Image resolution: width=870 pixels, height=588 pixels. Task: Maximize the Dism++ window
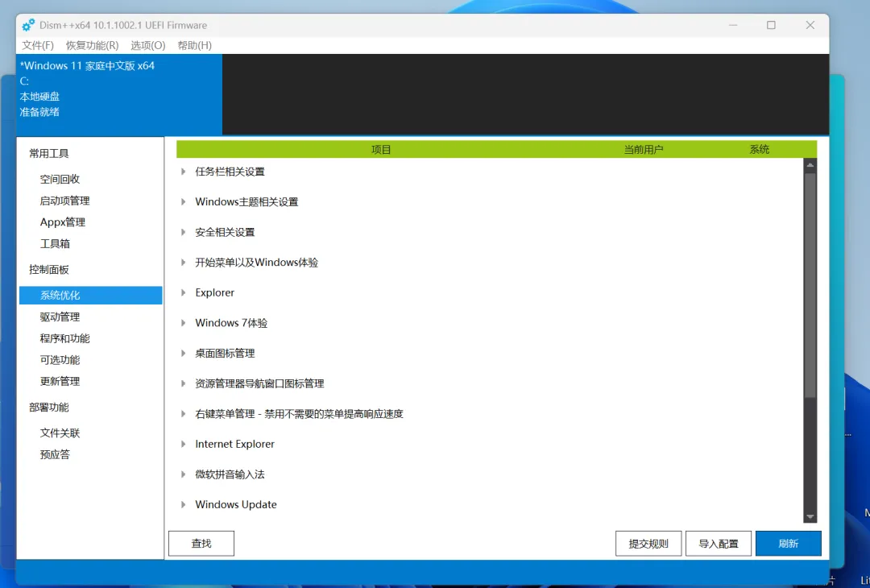point(771,25)
